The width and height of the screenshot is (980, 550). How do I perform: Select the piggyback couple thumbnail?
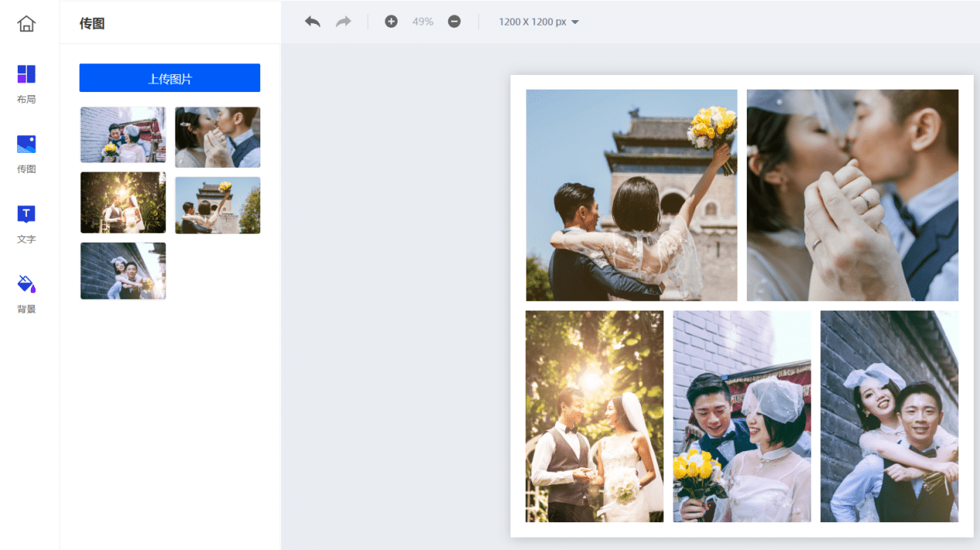pyautogui.click(x=123, y=271)
